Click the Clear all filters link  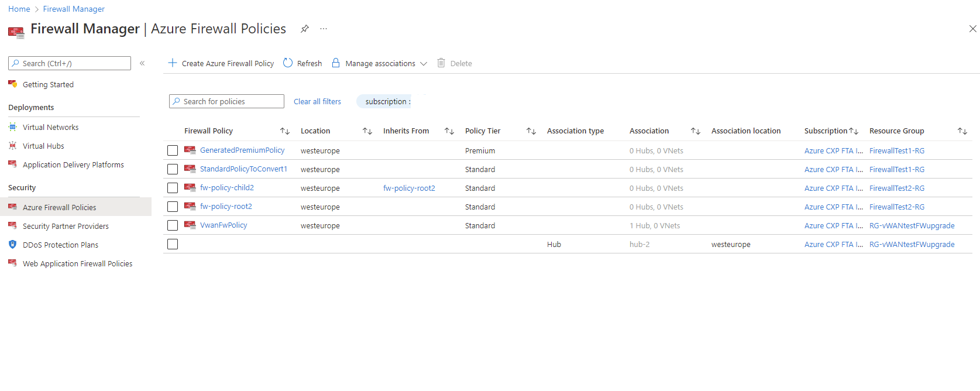coord(317,101)
